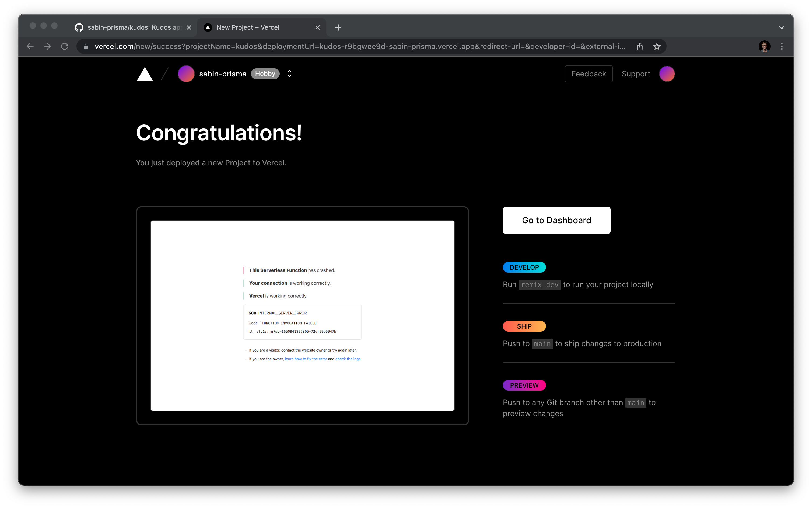Open the Feedback button
Screen dimensions: 812x508
(x=588, y=74)
